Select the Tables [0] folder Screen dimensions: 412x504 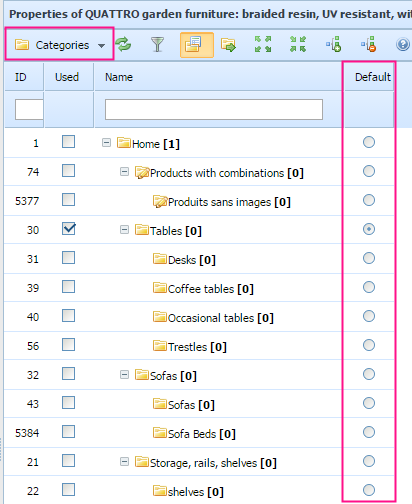tap(168, 231)
